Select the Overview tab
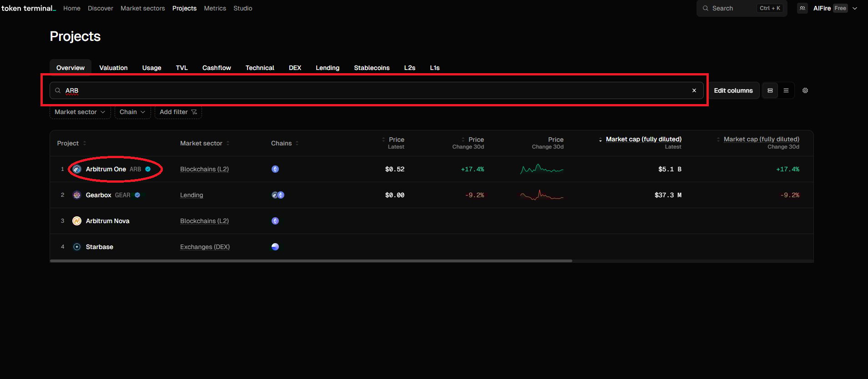The image size is (868, 379). (x=71, y=68)
